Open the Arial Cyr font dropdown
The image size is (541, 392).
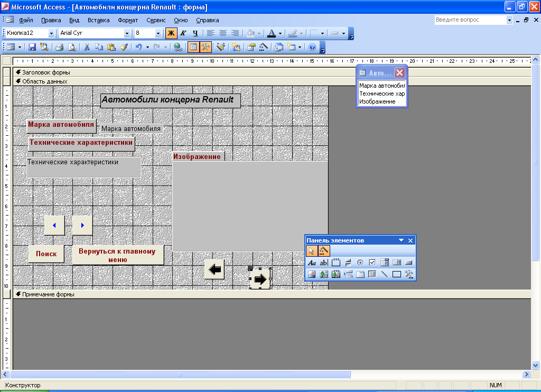(127, 33)
